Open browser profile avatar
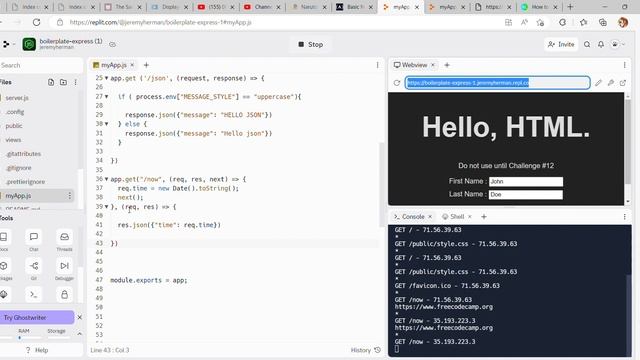Viewport: 640px width, 360px height. click(x=623, y=22)
